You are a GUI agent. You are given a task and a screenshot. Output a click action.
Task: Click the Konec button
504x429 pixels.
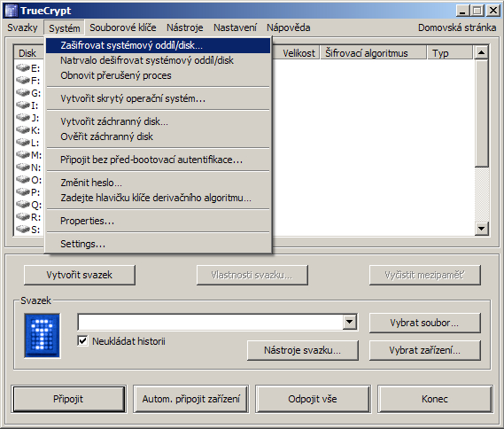(435, 399)
